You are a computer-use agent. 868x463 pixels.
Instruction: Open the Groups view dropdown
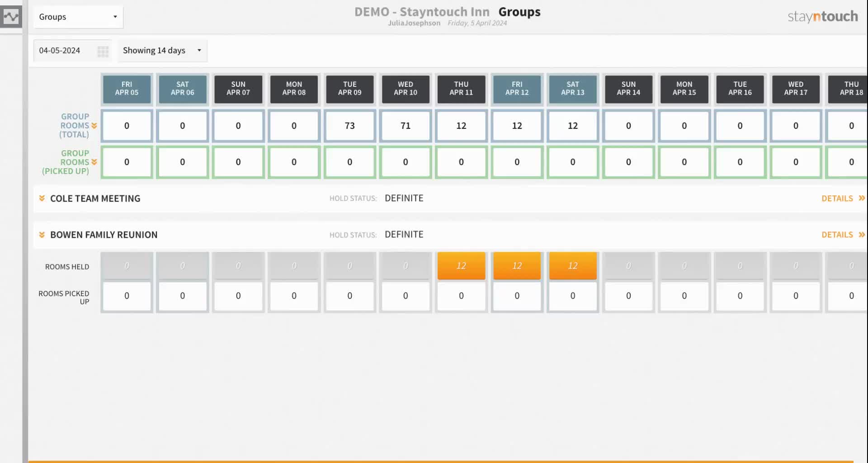(78, 17)
